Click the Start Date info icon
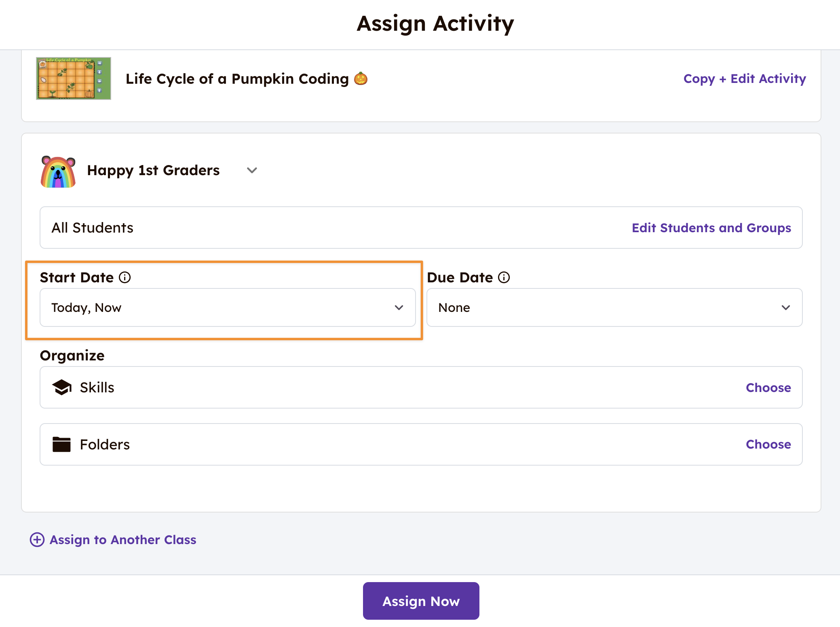Viewport: 840px width, 627px height. point(125,277)
